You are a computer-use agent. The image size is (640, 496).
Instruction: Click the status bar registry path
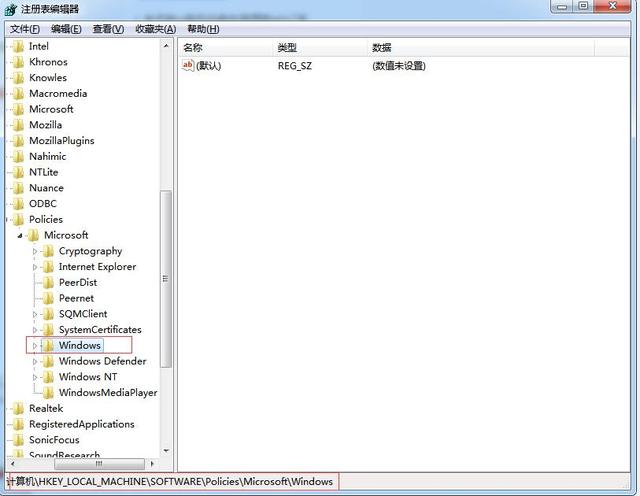170,482
